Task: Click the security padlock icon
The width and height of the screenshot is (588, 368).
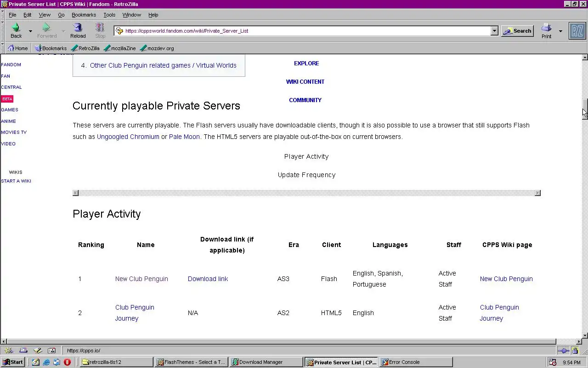Action: pyautogui.click(x=576, y=351)
